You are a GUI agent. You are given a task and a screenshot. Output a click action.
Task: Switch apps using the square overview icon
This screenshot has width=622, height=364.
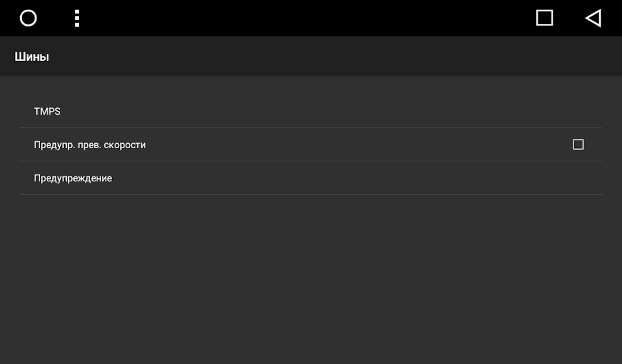[544, 18]
